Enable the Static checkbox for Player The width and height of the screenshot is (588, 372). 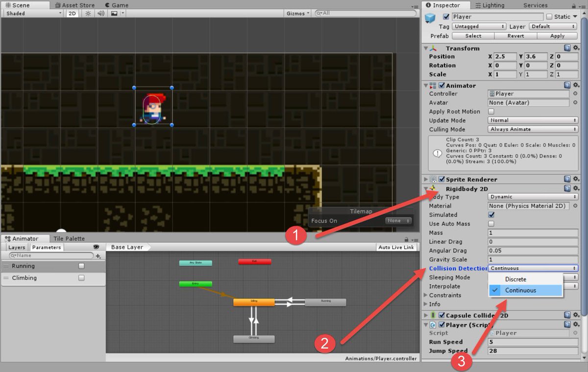[549, 16]
